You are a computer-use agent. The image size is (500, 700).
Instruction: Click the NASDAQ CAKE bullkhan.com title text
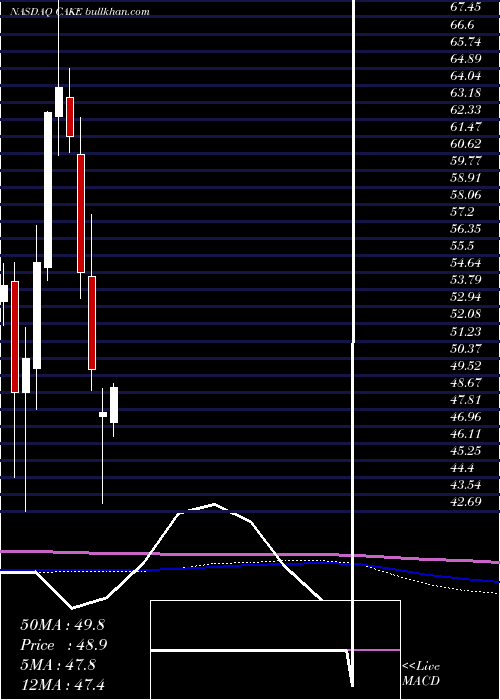pyautogui.click(x=79, y=12)
